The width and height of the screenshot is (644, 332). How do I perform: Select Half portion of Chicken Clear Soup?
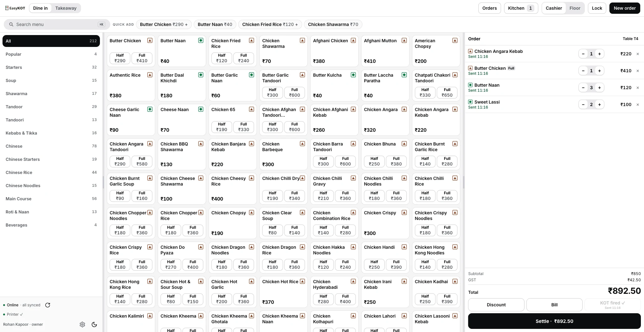pos(273,230)
